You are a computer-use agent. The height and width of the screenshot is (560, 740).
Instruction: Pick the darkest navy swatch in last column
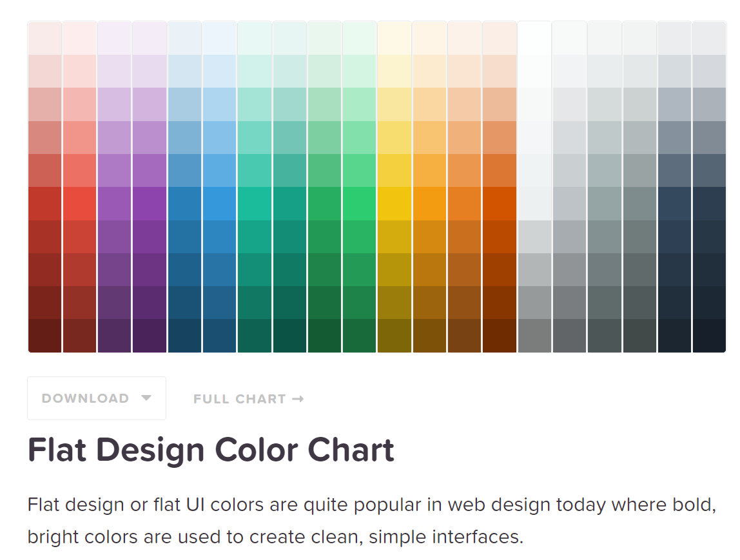coord(709,336)
